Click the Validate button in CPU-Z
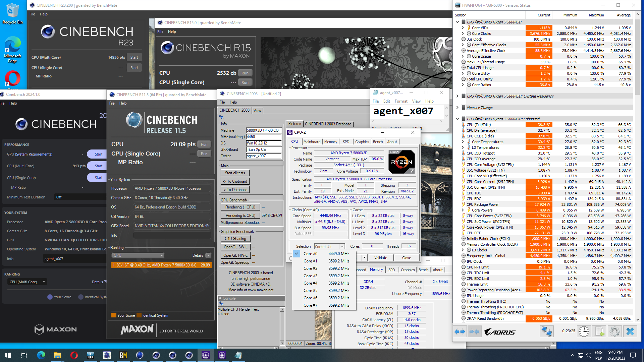644x362 pixels. (381, 258)
